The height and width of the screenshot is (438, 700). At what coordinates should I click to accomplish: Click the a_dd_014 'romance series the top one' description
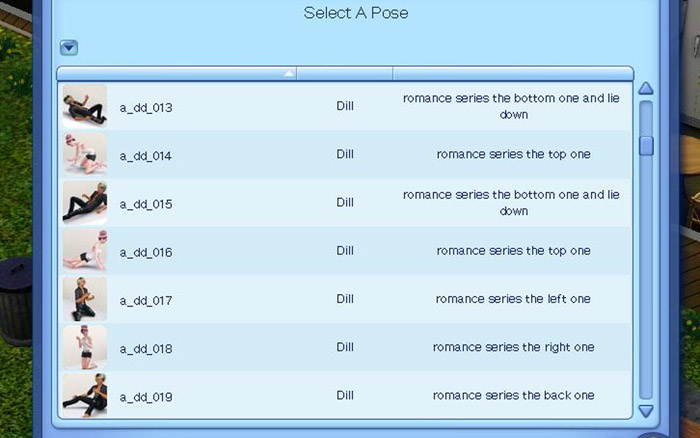[513, 154]
